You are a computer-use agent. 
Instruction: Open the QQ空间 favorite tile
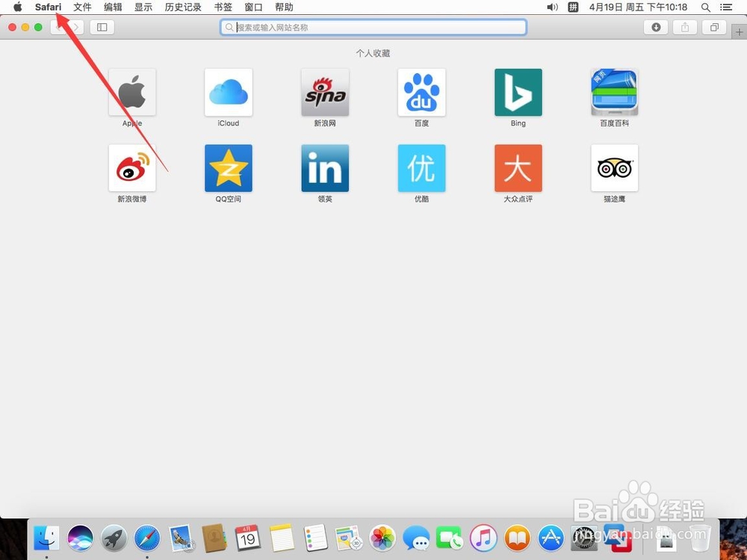[228, 168]
